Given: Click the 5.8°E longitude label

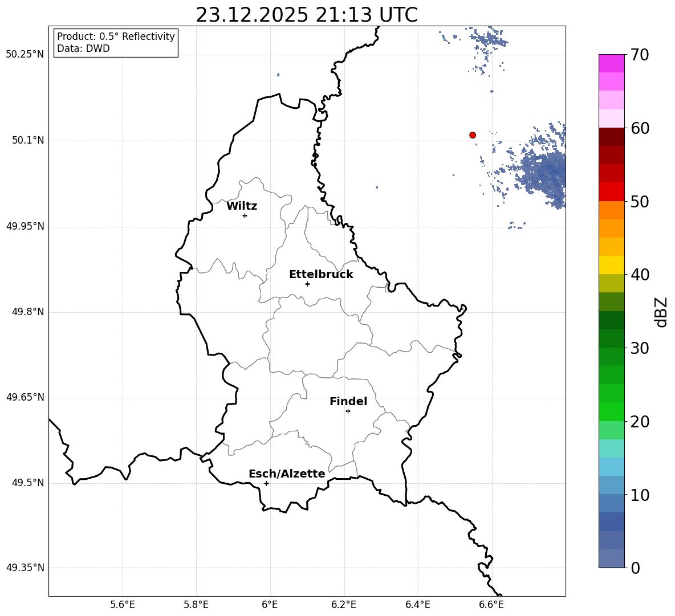Looking at the screenshot, I should coord(196,605).
